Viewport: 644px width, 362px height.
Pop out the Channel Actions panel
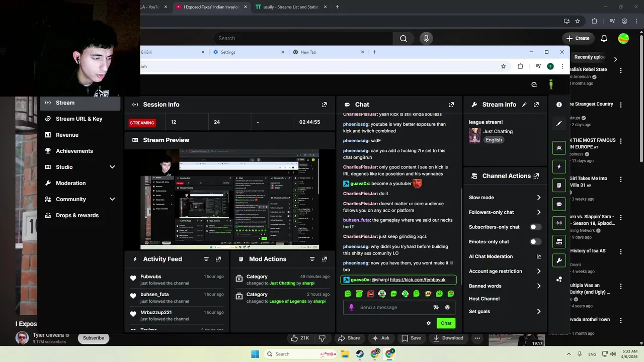pyautogui.click(x=536, y=176)
